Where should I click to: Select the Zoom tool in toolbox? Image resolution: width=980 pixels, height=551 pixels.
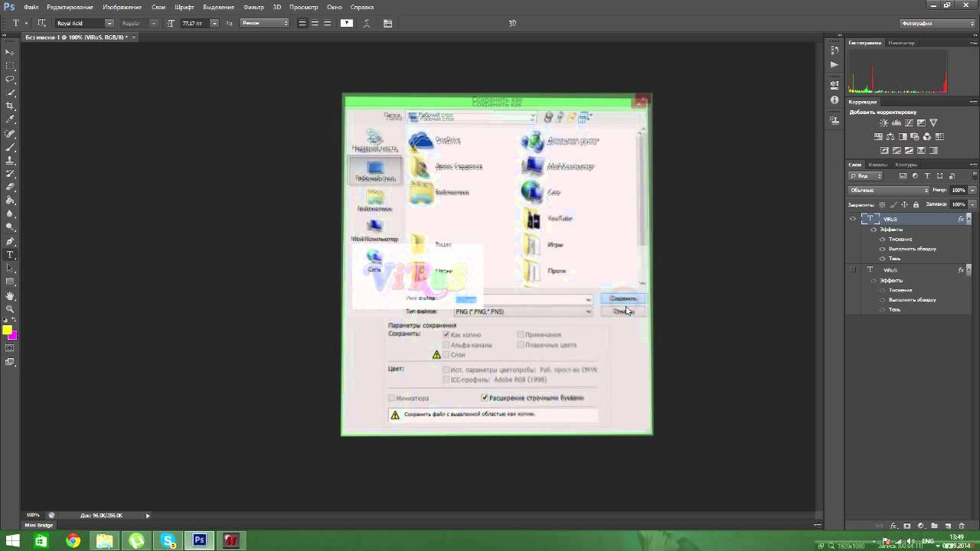[x=10, y=309]
